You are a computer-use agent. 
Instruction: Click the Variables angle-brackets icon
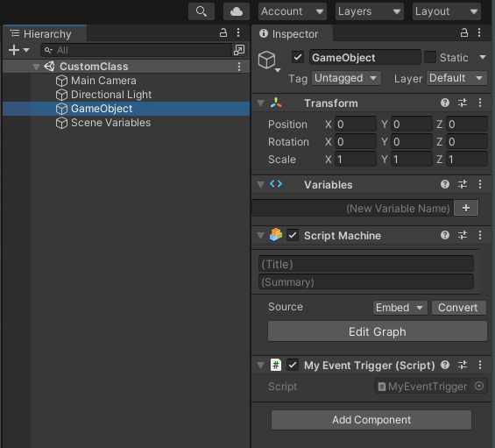(x=276, y=184)
